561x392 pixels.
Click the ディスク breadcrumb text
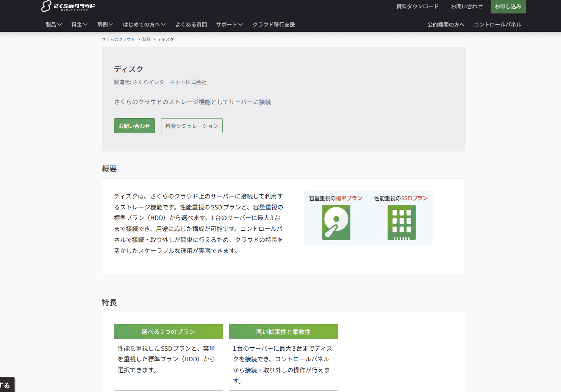point(166,39)
